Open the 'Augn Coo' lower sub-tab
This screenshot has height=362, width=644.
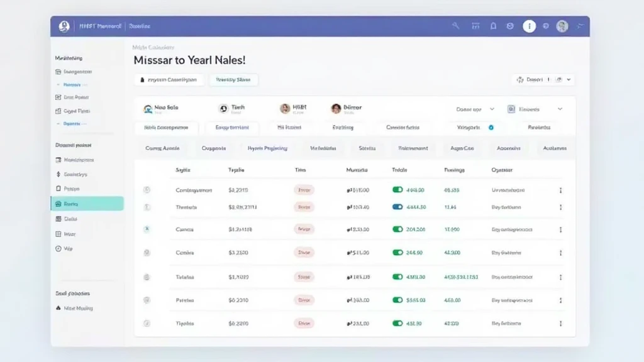462,148
